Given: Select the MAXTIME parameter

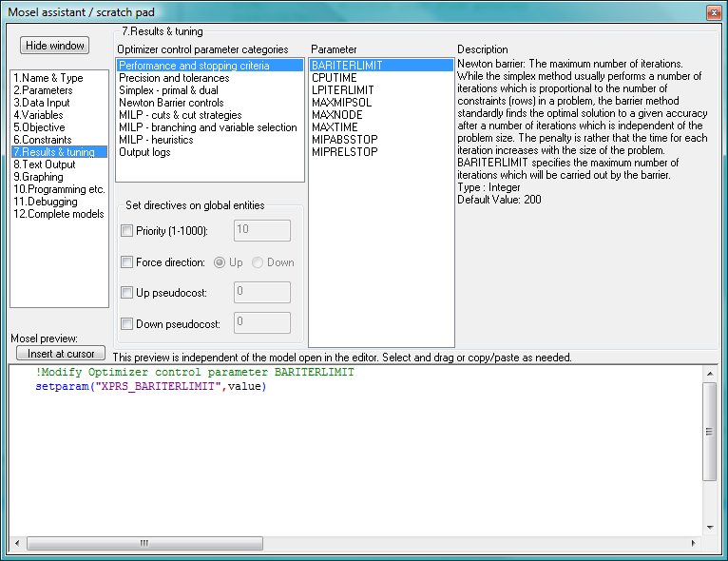Looking at the screenshot, I should point(335,127).
